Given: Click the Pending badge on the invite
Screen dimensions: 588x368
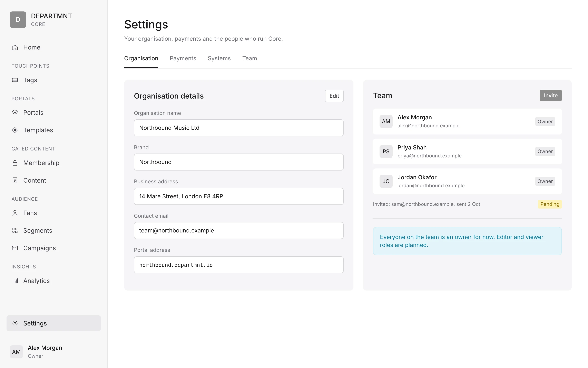Looking at the screenshot, I should (x=550, y=204).
